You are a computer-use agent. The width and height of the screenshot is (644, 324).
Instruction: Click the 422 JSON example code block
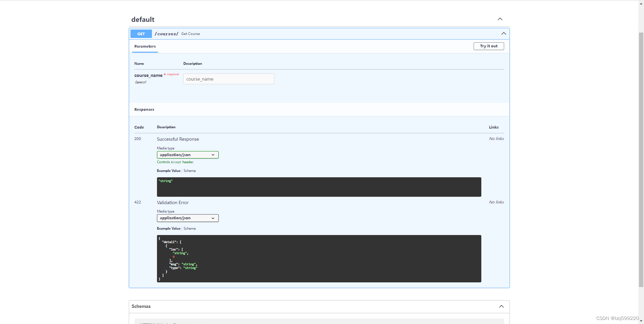(x=319, y=259)
